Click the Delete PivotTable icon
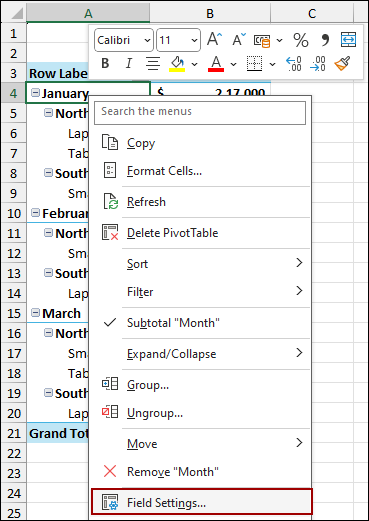This screenshot has width=369, height=521. click(110, 232)
